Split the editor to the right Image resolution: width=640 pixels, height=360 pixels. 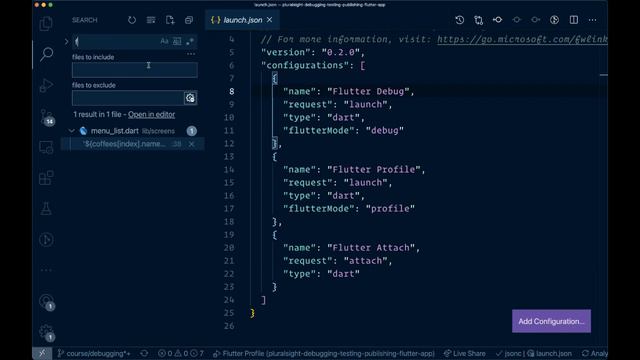coord(573,20)
